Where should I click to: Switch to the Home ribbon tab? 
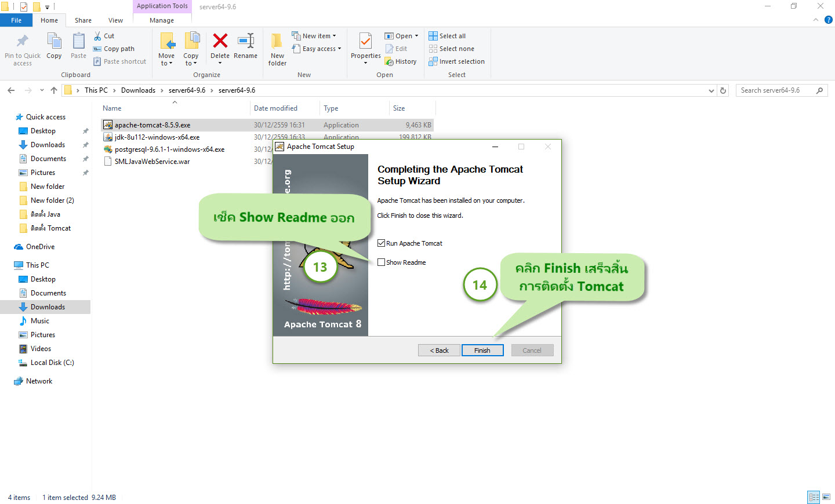tap(49, 20)
